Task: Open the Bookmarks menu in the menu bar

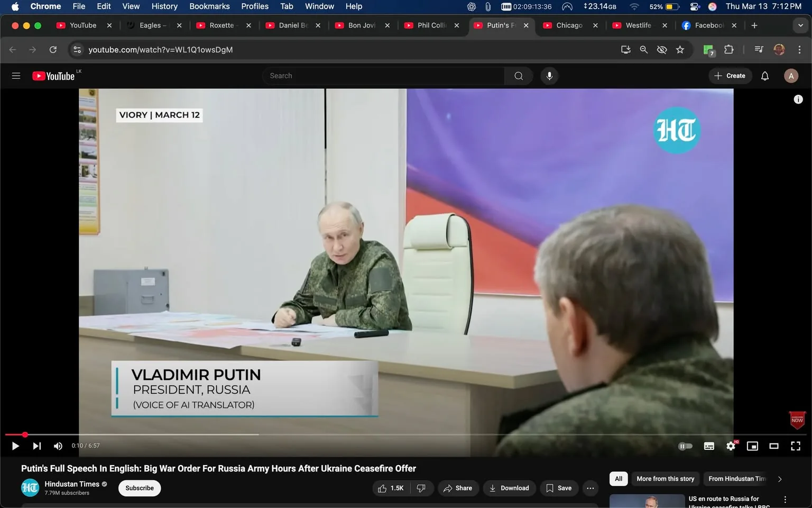Action: [x=209, y=6]
